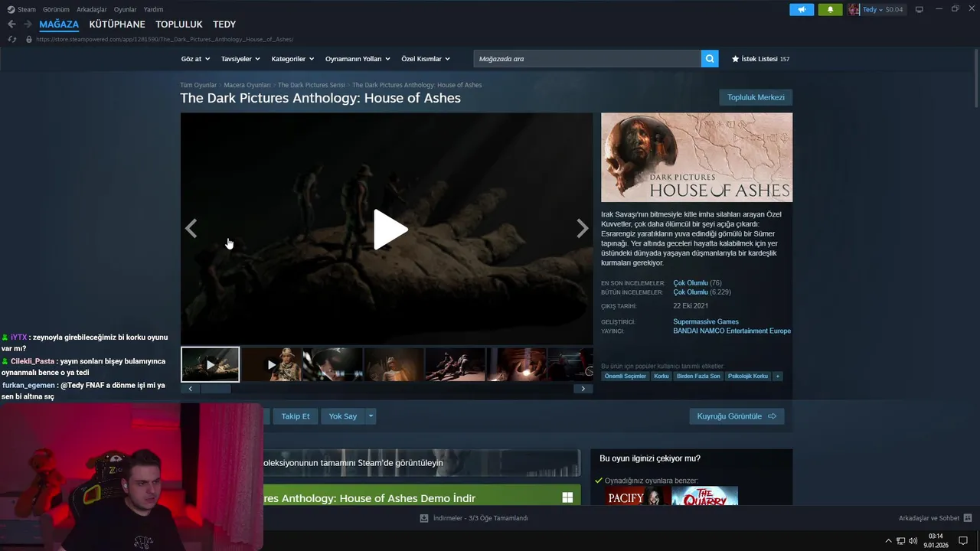The width and height of the screenshot is (980, 551).
Task: Click the Önemli Seçimler tag
Action: 625,377
